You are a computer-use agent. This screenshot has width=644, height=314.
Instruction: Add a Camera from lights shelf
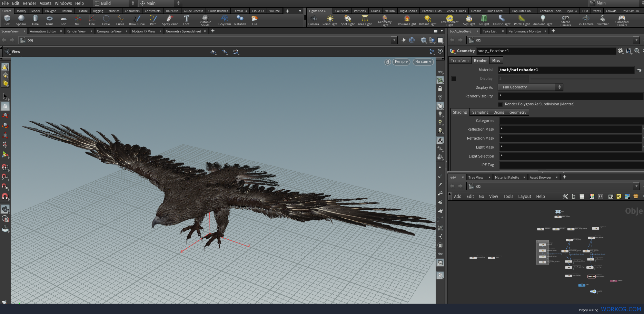pyautogui.click(x=314, y=20)
